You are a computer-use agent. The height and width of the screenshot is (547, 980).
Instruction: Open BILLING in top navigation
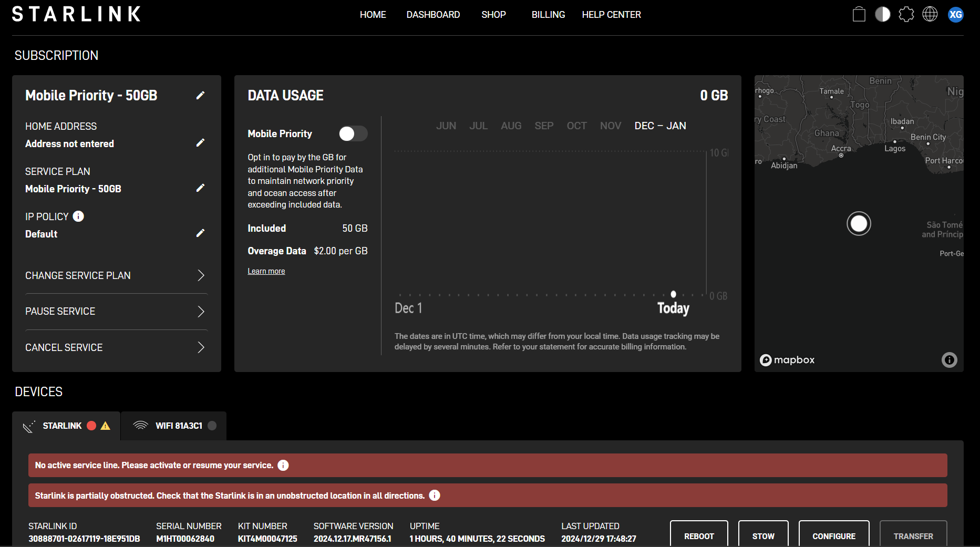pyautogui.click(x=548, y=15)
